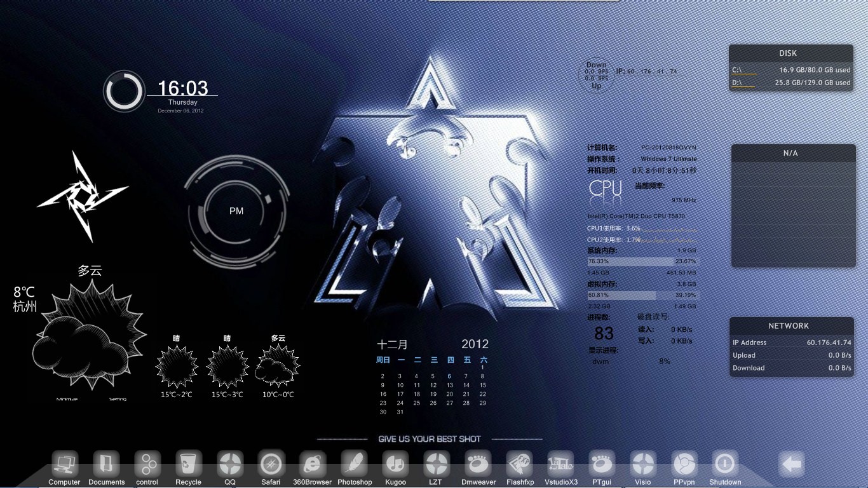Viewport: 868px width, 488px height.
Task: Launch QQ from the dock
Action: pyautogui.click(x=229, y=464)
